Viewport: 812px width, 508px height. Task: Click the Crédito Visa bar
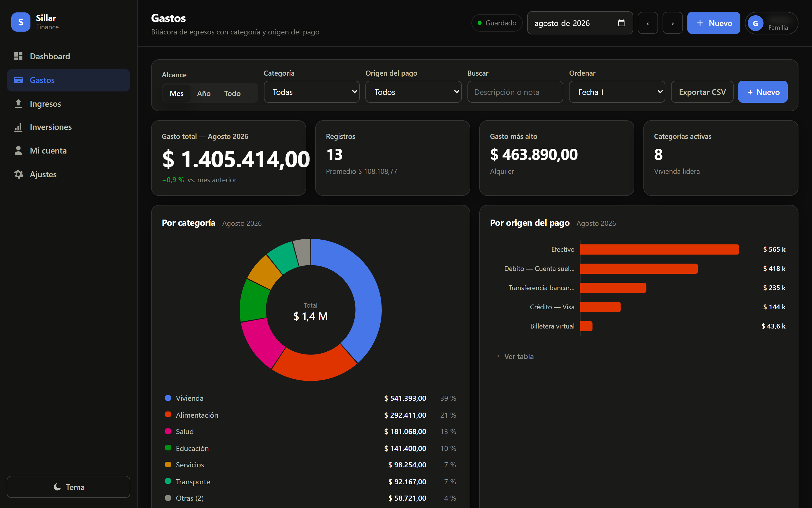pyautogui.click(x=600, y=307)
